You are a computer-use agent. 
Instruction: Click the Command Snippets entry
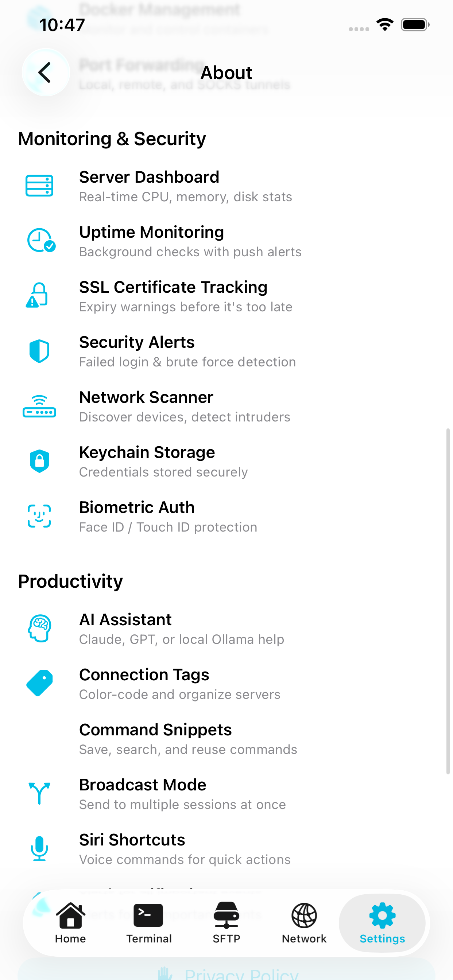(226, 738)
